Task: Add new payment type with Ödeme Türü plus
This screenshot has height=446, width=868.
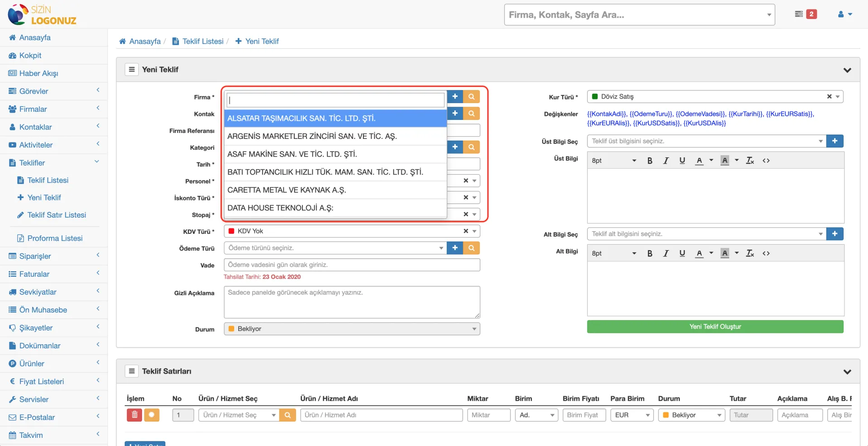Action: [455, 248]
